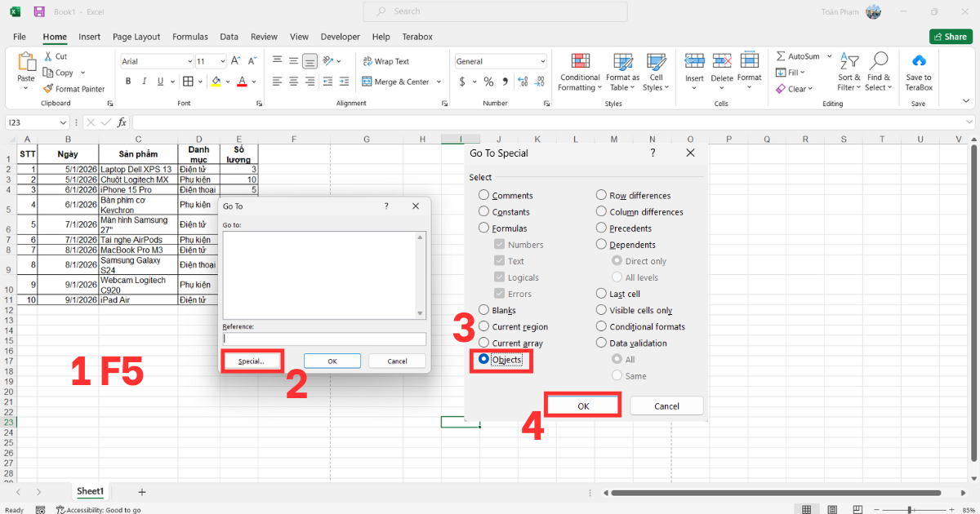Select the Constants radio button
Screen dimensions: 980x514
(483, 211)
